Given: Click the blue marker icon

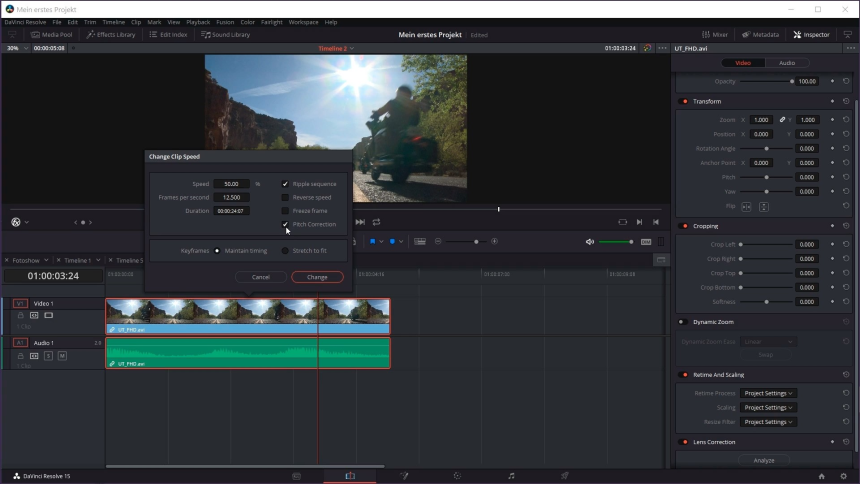Looking at the screenshot, I should click(x=392, y=241).
